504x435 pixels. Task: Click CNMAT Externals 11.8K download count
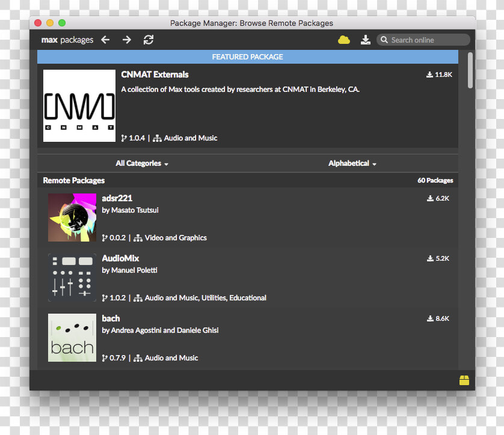coord(440,75)
